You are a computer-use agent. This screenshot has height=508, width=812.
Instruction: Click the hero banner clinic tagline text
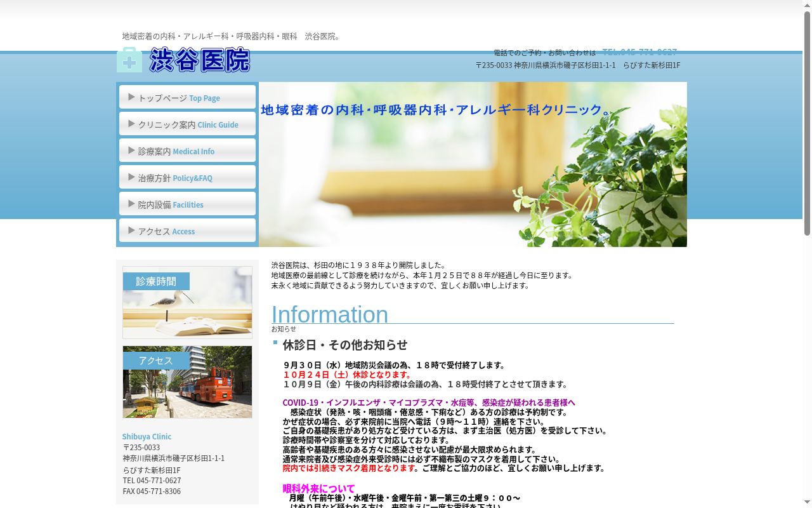436,110
